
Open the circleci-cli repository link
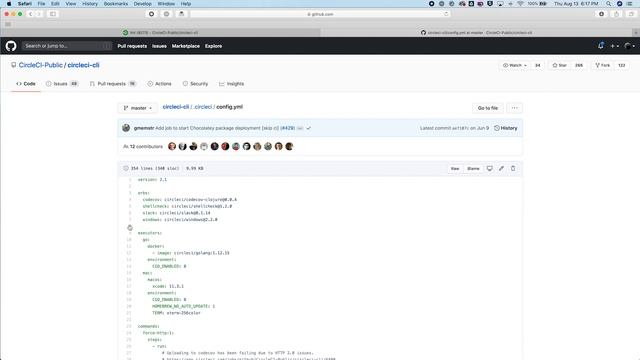point(83,65)
